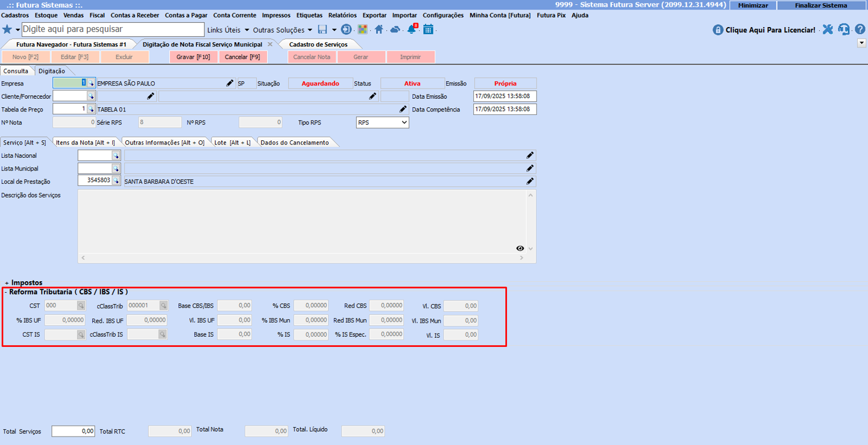This screenshot has width=868, height=445.
Task: Expand the Links Úteis dropdown
Action: tap(228, 30)
